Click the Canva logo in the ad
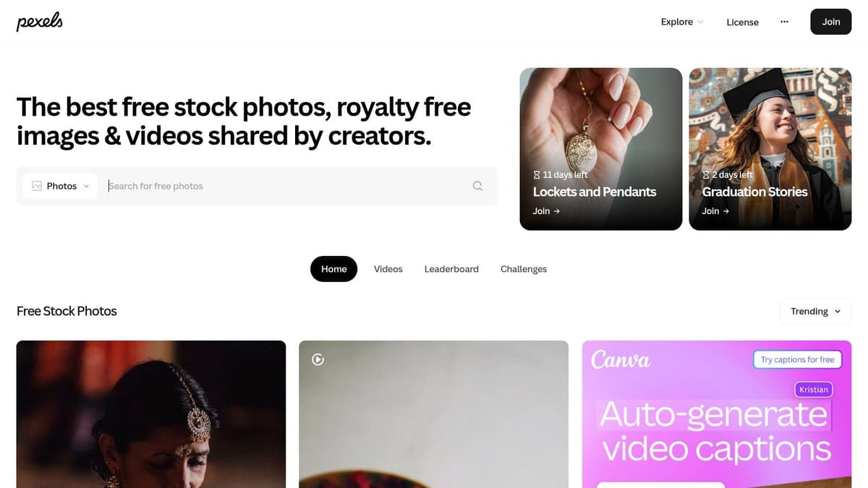868x488 pixels. tap(621, 359)
